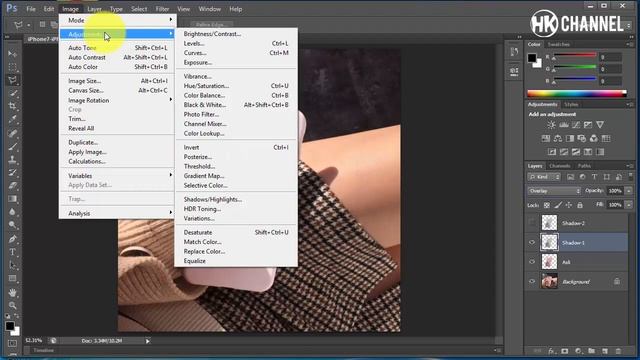The width and height of the screenshot is (640, 360).
Task: Switch to the Styles tab
Action: pos(571,104)
